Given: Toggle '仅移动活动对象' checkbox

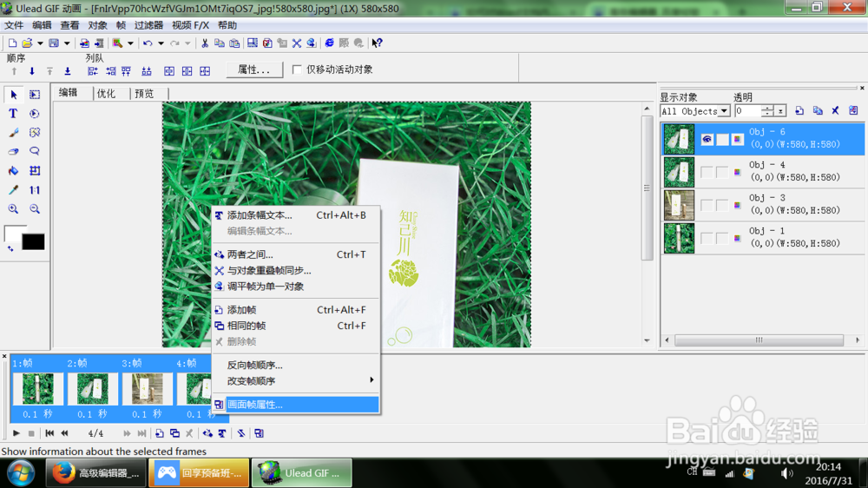Looking at the screenshot, I should pos(297,69).
